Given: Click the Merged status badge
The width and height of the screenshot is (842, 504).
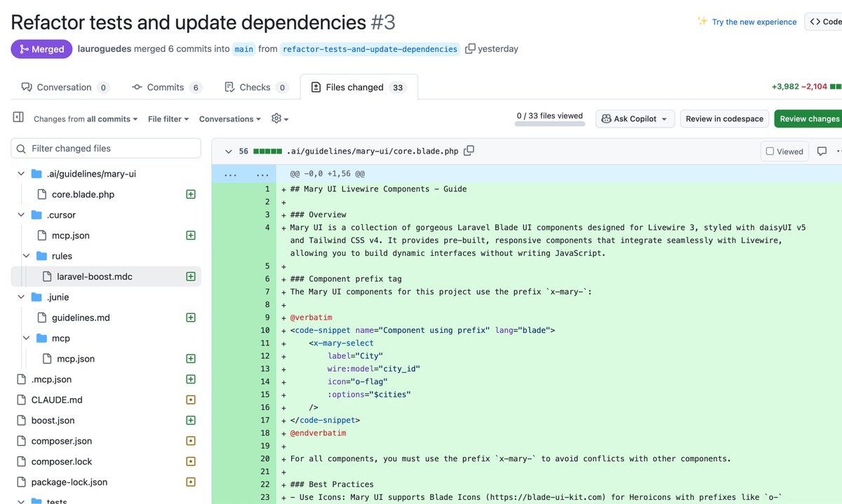Looking at the screenshot, I should [x=41, y=49].
